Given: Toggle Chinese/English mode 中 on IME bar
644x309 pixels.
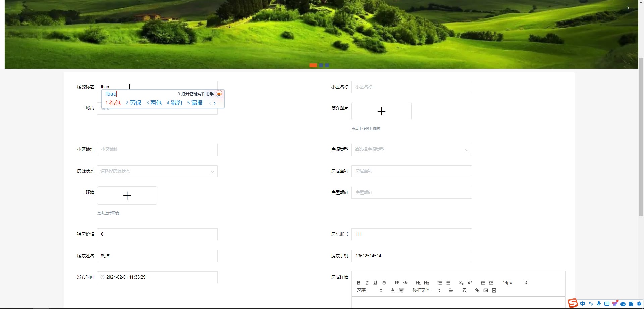Looking at the screenshot, I should point(583,304).
